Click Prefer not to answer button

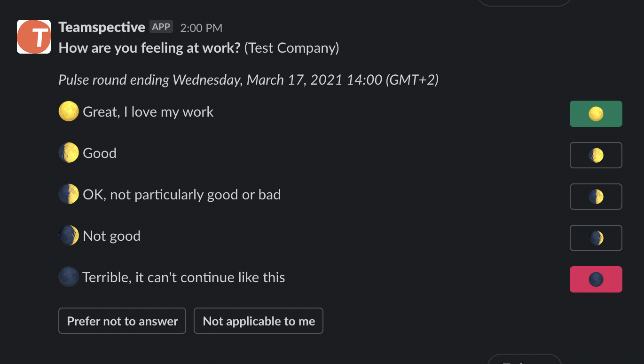[x=122, y=321]
